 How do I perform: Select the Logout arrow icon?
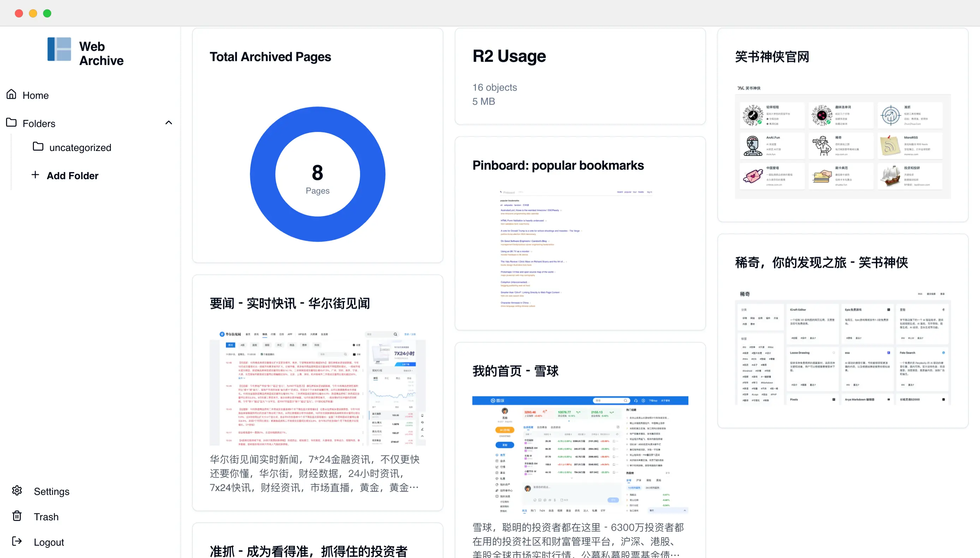(x=18, y=541)
